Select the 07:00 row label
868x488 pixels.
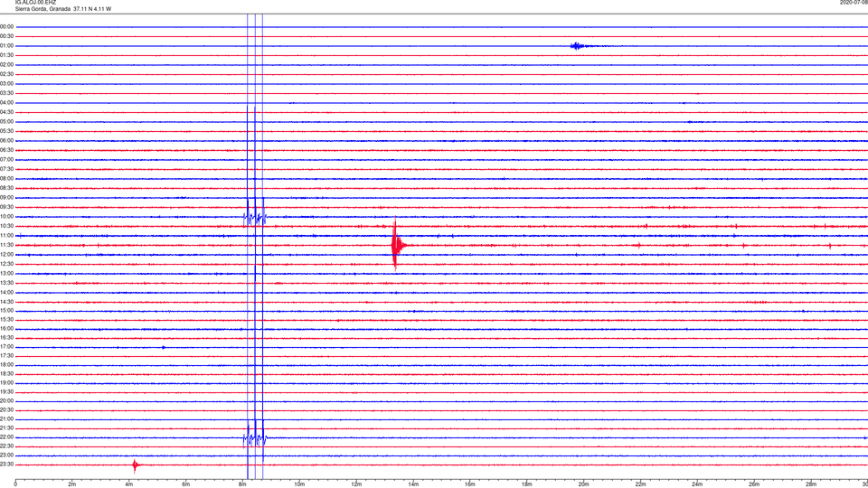click(x=7, y=160)
